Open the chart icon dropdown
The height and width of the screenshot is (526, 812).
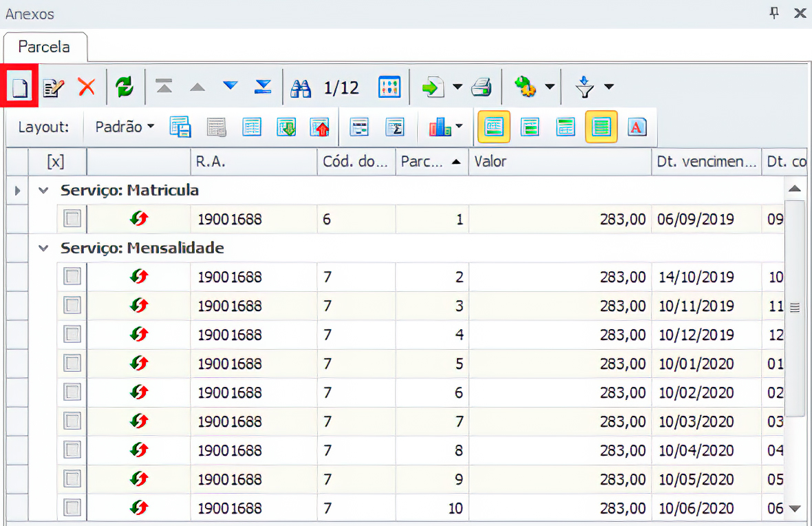(x=458, y=127)
